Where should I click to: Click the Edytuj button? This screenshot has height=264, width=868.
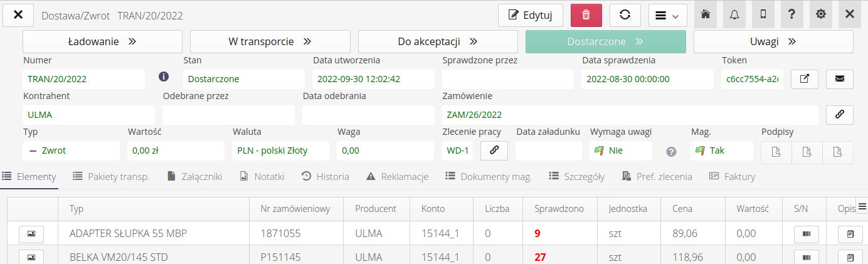click(530, 15)
